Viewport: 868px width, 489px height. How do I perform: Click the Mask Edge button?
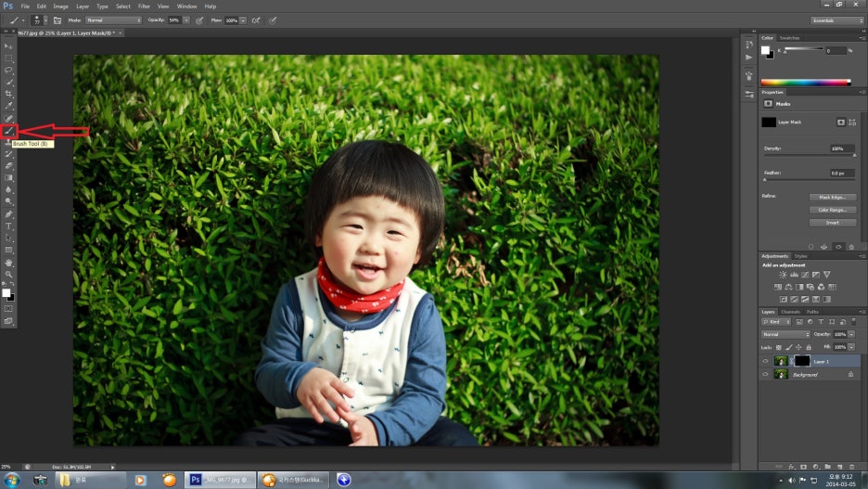(832, 197)
